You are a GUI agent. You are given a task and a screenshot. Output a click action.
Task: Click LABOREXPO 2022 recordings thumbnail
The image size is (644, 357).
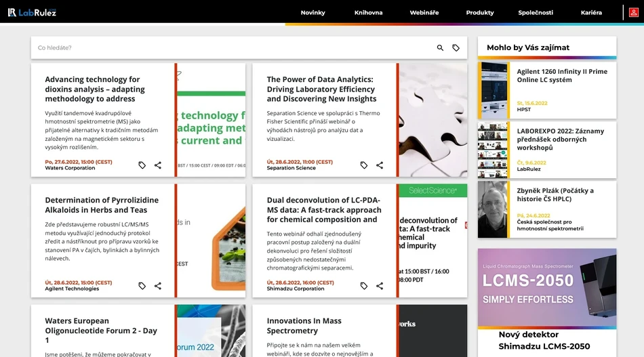492,150
